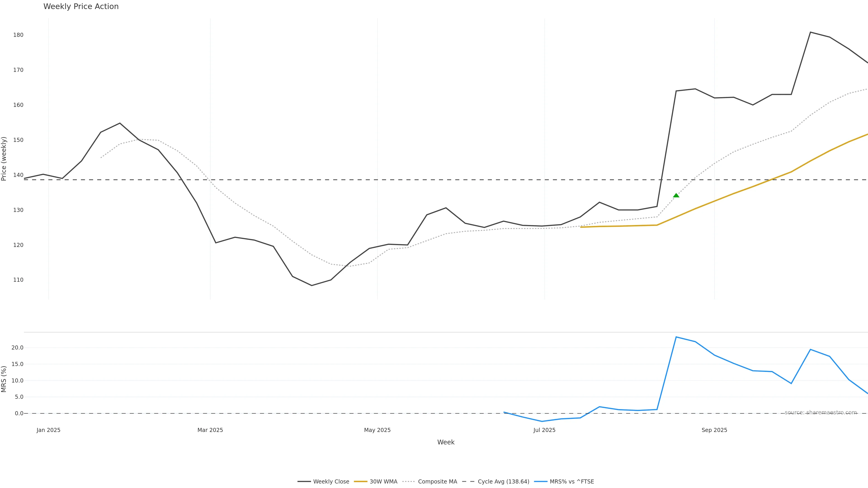Toggle Cycle Avg (138.64) legend entry

pyautogui.click(x=503, y=482)
